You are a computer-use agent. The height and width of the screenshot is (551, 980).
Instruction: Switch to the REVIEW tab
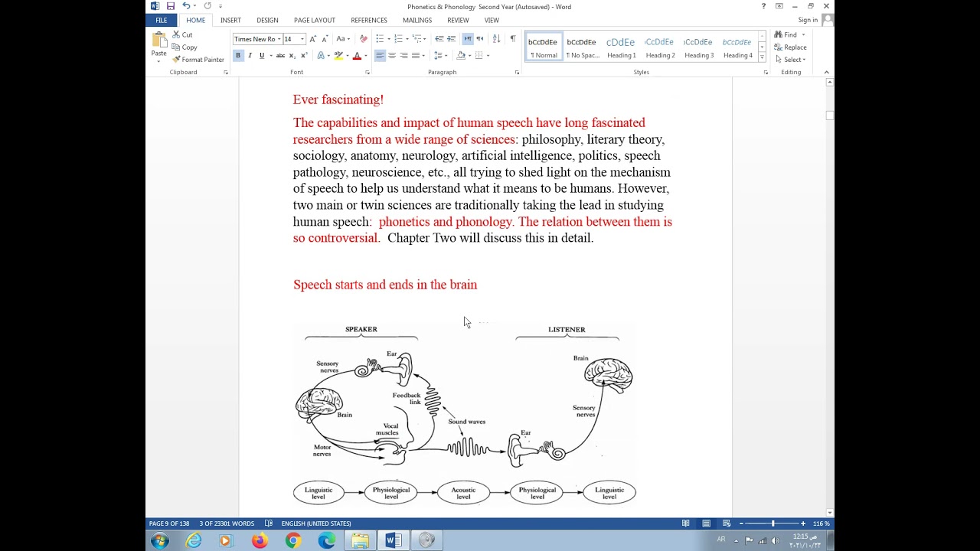click(x=458, y=20)
